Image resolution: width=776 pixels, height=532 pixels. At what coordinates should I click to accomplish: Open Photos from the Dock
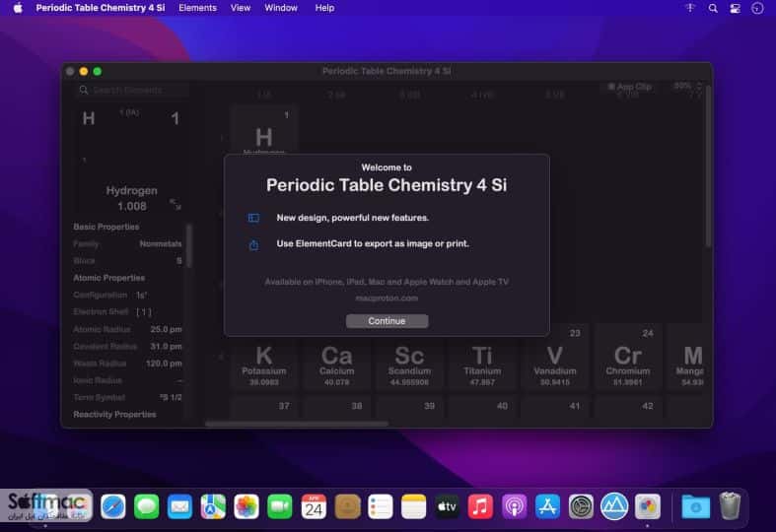pyautogui.click(x=247, y=506)
